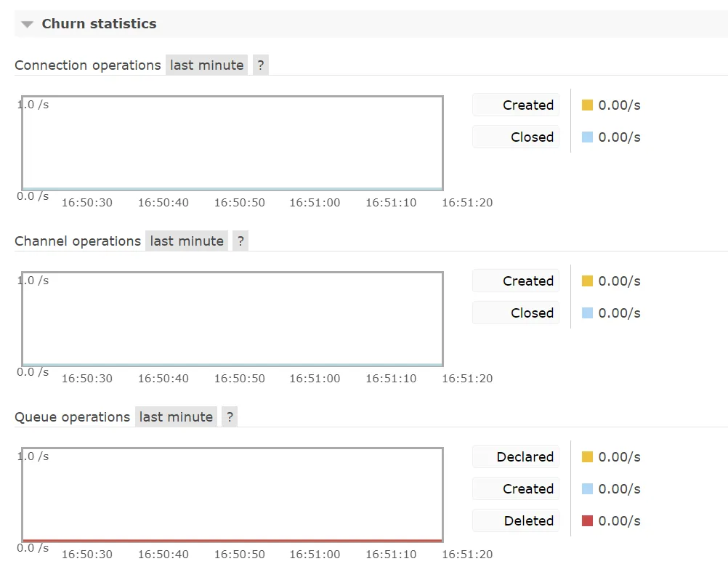Click the Connection operations chart area
The image size is (728, 580).
[232, 143]
